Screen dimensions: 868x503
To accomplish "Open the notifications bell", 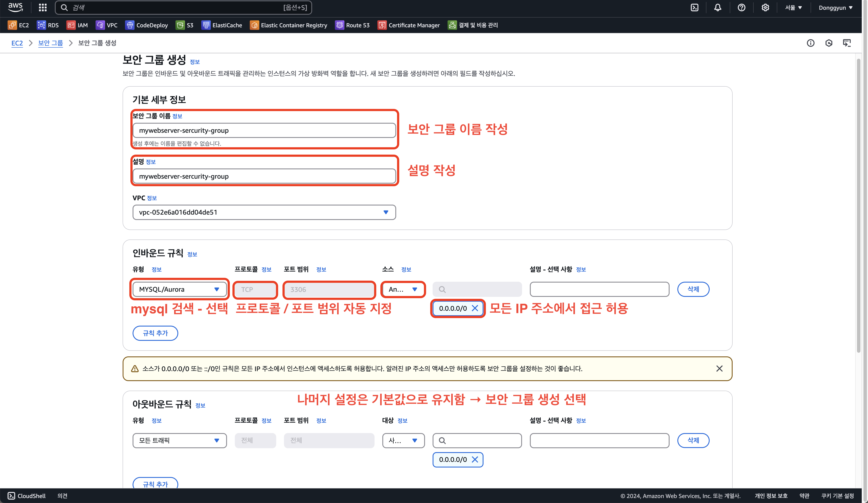I will (717, 8).
